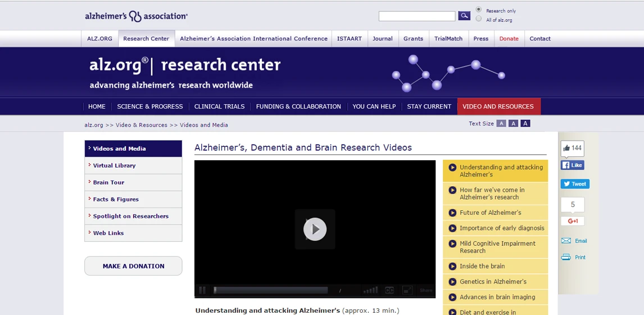The width and height of the screenshot is (644, 315).
Task: Click the MAKE A DONATION button
Action: tap(134, 266)
